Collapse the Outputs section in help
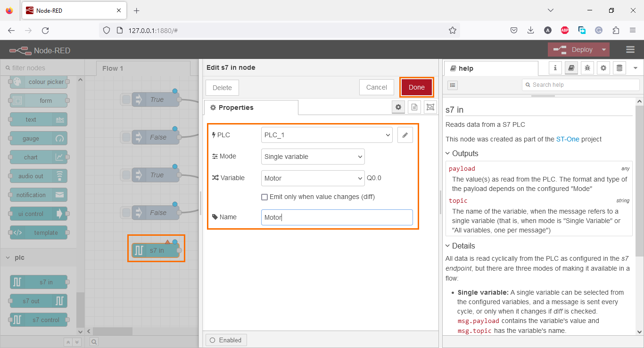 (448, 153)
